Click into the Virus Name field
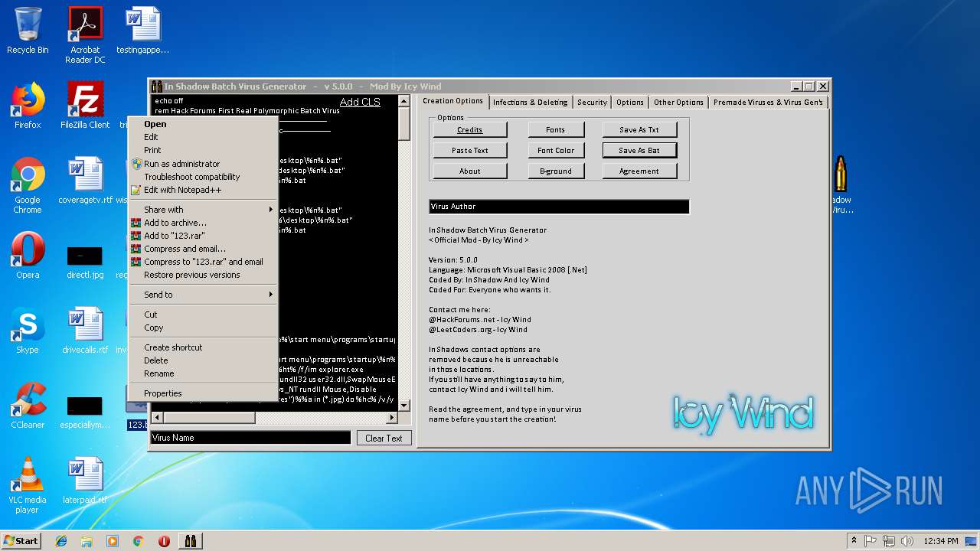Image resolution: width=980 pixels, height=551 pixels. (x=250, y=438)
